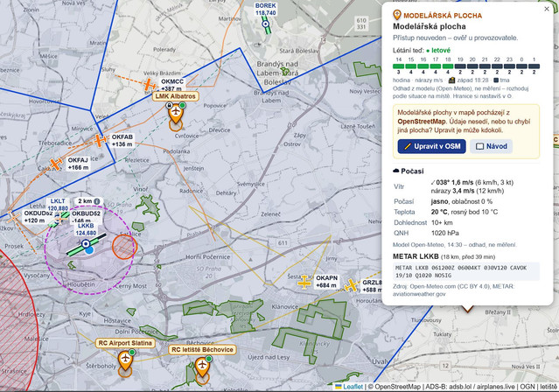Select the hour 14 green forecast bar
This screenshot has height=392, width=559.
pyautogui.click(x=398, y=66)
